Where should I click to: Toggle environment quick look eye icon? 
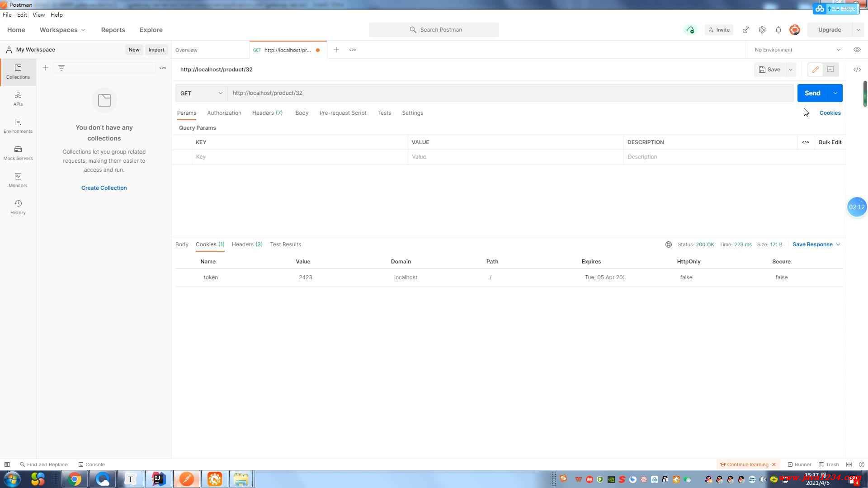(857, 50)
